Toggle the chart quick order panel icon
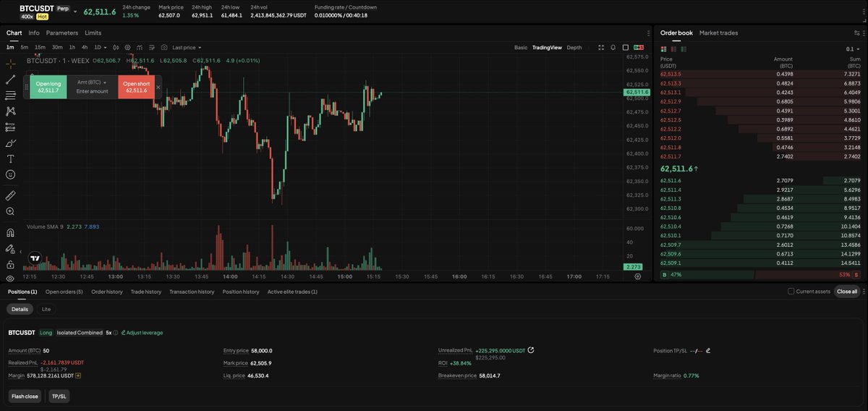 point(639,47)
